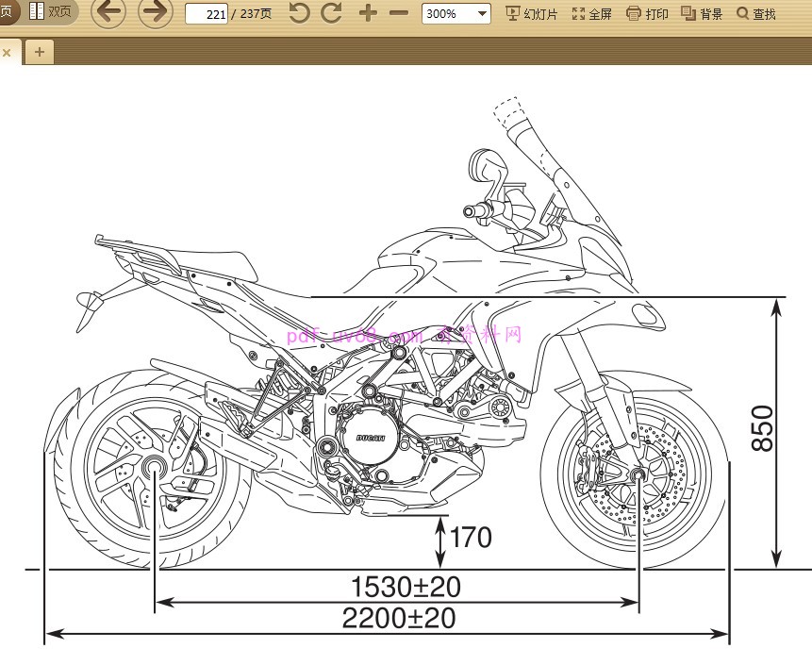Click the page number input field
This screenshot has width=812, height=665.
[x=207, y=14]
